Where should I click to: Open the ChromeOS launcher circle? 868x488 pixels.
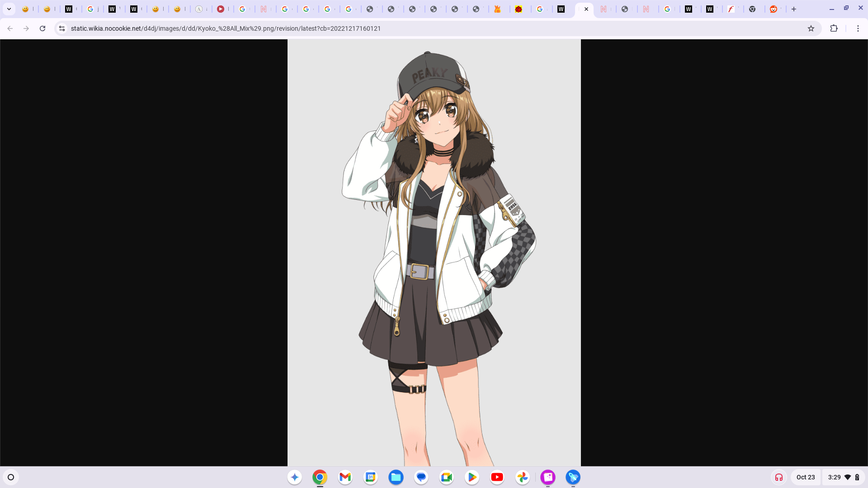[x=11, y=477]
